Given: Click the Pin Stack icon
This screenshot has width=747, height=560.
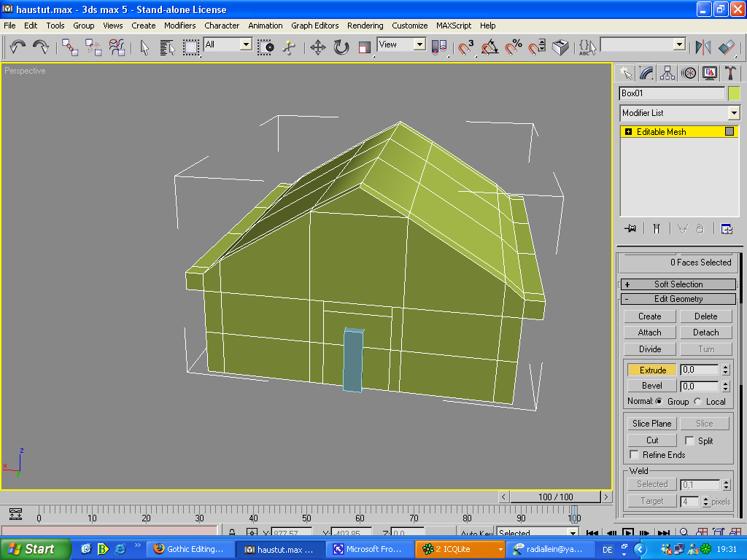Looking at the screenshot, I should [630, 229].
